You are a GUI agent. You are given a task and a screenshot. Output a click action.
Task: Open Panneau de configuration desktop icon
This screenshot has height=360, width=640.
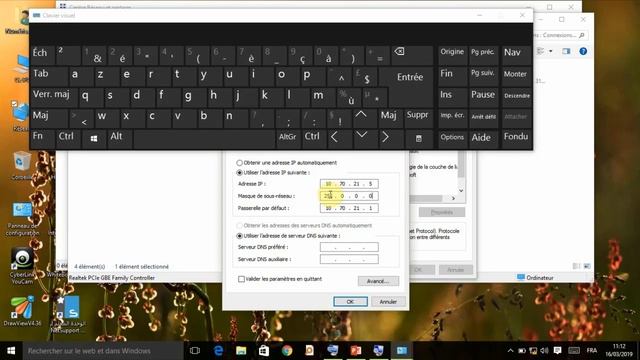tap(22, 219)
